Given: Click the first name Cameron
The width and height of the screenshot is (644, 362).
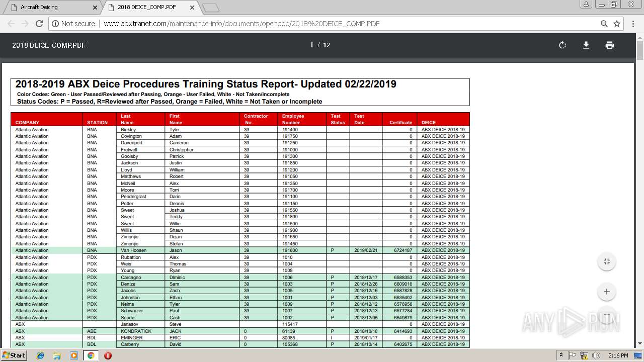Looking at the screenshot, I should coord(179,143).
